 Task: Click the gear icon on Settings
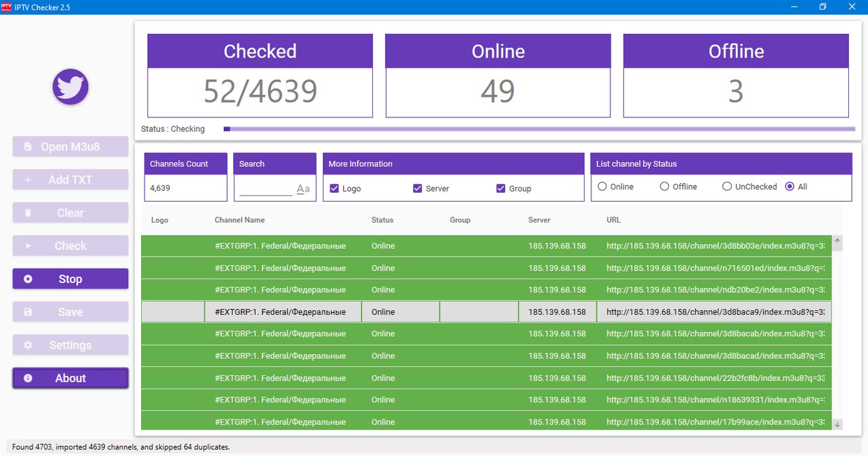point(28,345)
